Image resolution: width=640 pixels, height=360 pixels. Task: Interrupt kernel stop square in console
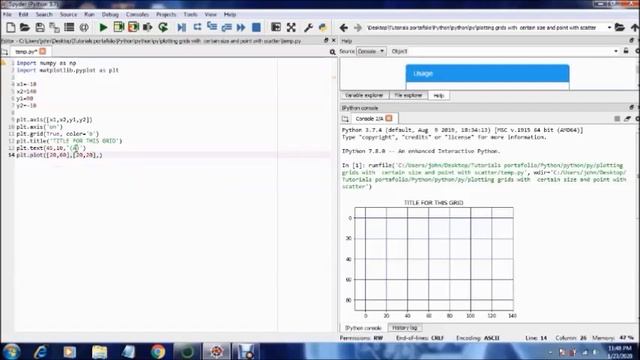pyautogui.click(x=617, y=118)
